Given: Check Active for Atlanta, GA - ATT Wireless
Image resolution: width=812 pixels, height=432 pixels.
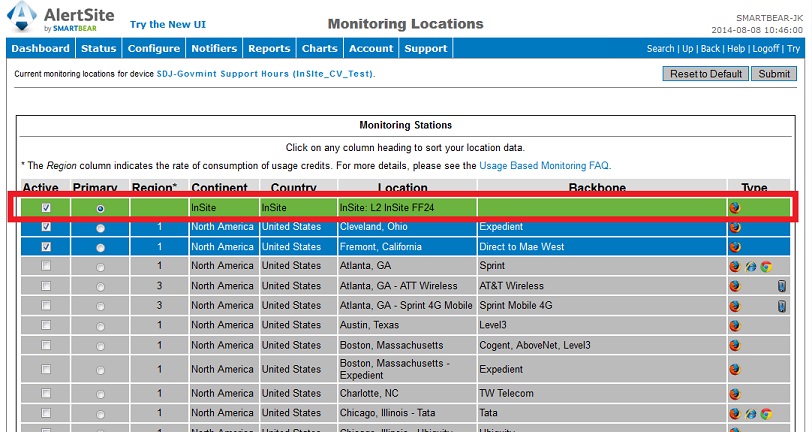Looking at the screenshot, I should (x=46, y=285).
